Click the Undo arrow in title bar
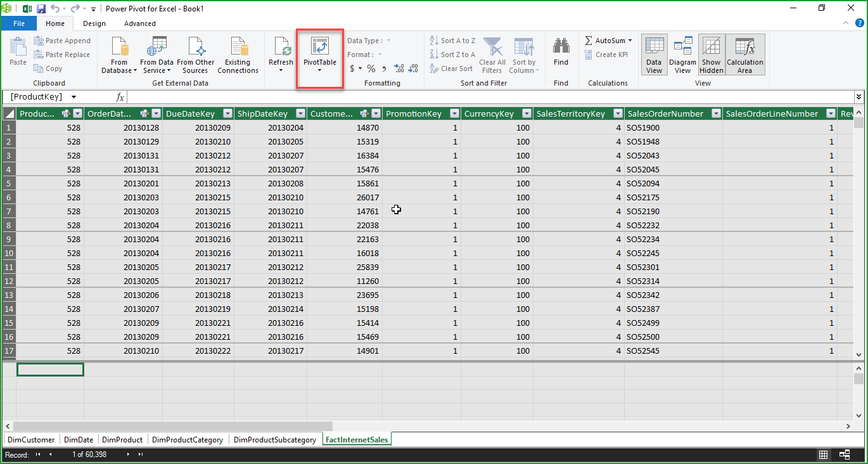This screenshot has height=464, width=868. click(55, 9)
